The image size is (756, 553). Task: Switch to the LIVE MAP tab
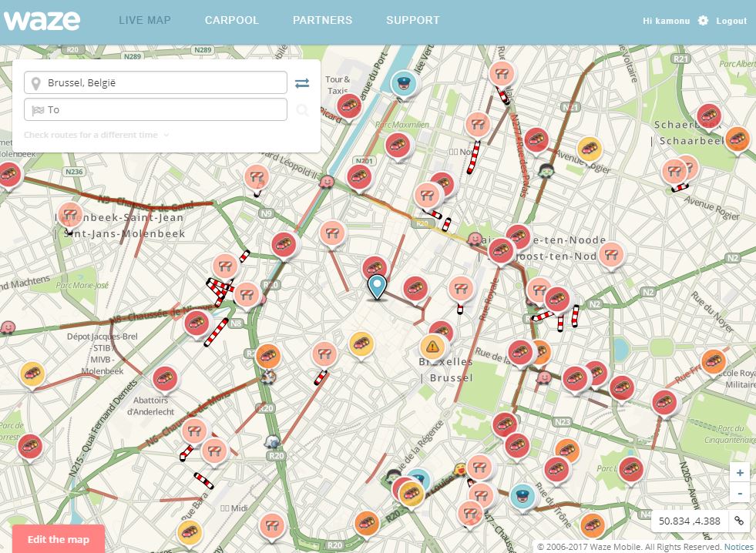(145, 21)
